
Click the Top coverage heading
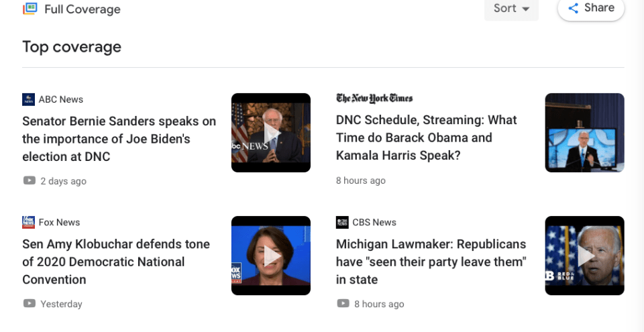click(72, 47)
